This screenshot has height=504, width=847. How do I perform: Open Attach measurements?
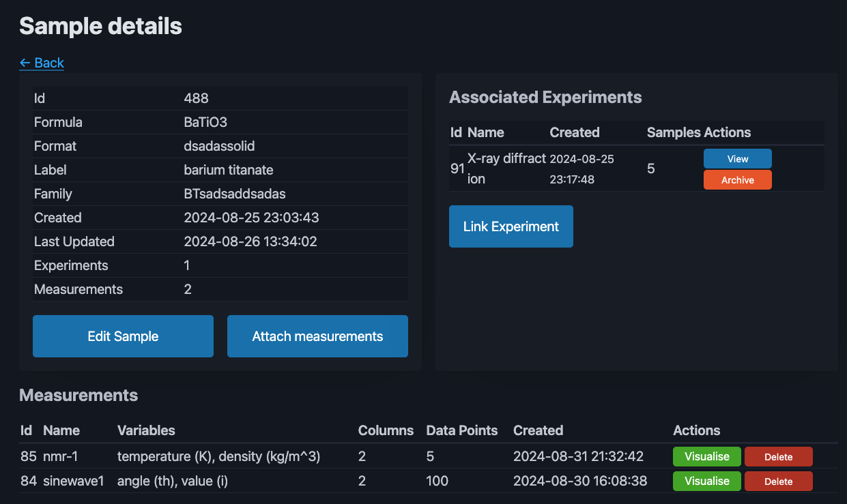317,336
